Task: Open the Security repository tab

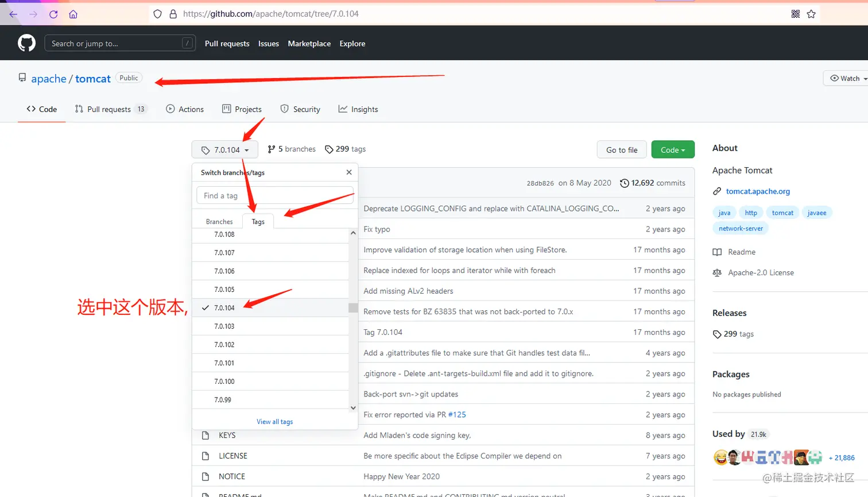Action: click(x=300, y=109)
